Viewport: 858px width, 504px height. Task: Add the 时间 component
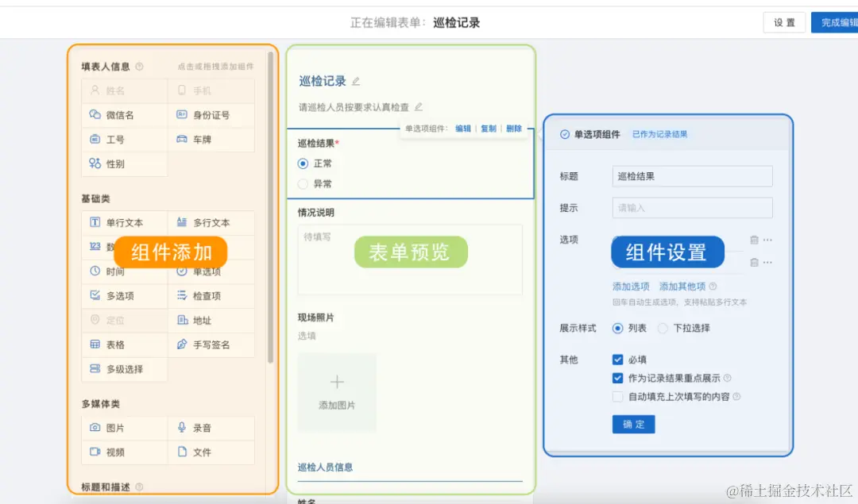(124, 271)
